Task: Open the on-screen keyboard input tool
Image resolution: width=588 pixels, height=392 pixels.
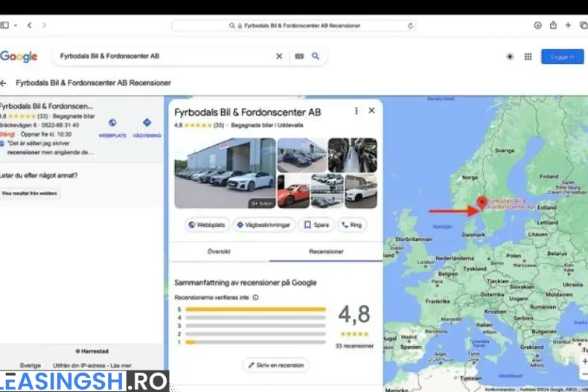Action: point(299,56)
